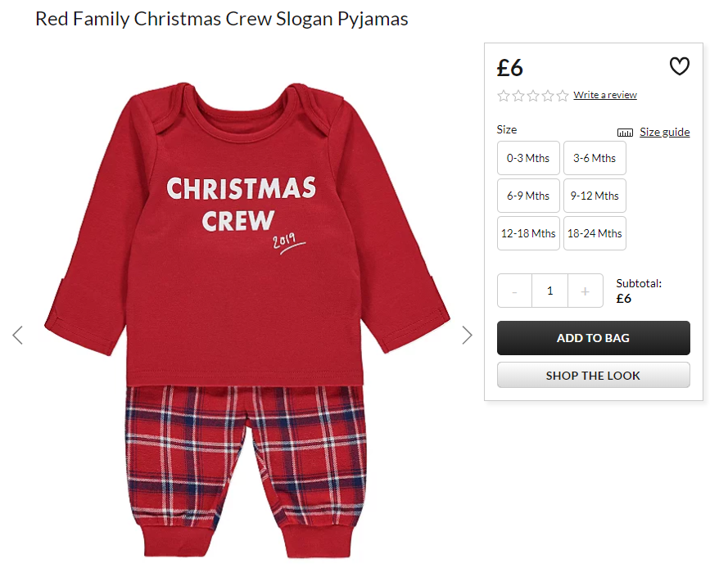Open the Write a review link

coord(605,95)
